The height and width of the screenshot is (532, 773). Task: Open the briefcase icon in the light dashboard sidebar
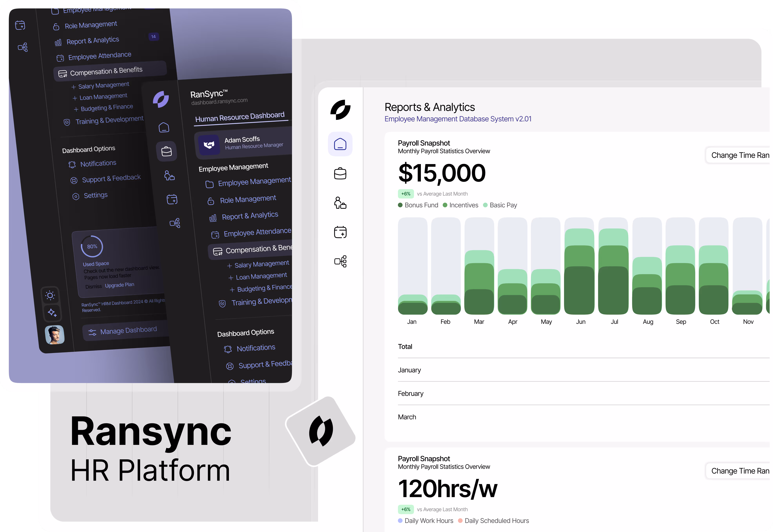[340, 173]
